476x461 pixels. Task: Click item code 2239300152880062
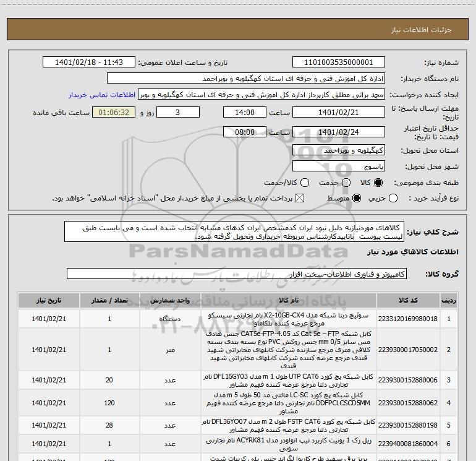click(408, 403)
